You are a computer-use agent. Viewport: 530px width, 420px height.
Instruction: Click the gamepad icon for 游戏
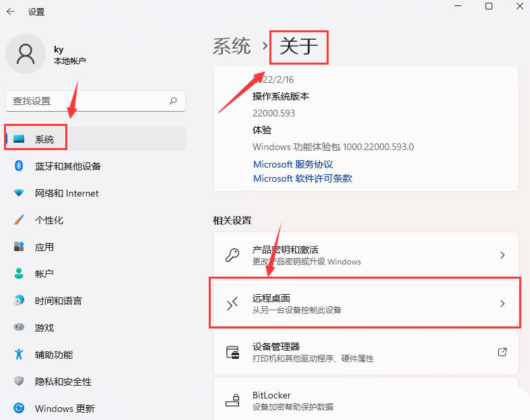(19, 326)
